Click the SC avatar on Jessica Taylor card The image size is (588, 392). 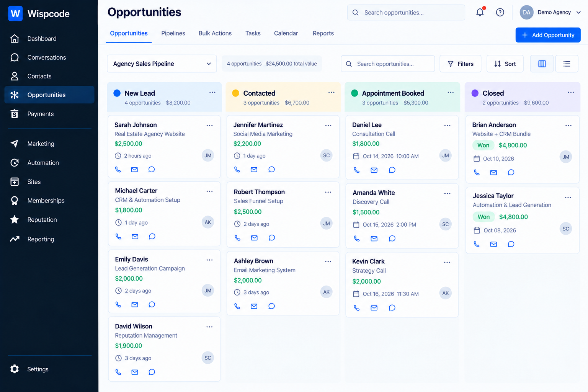click(x=566, y=229)
